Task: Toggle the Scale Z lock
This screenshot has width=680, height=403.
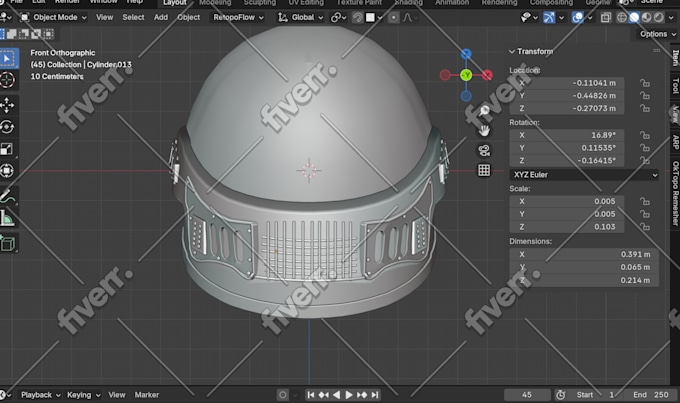Action: pyautogui.click(x=645, y=227)
